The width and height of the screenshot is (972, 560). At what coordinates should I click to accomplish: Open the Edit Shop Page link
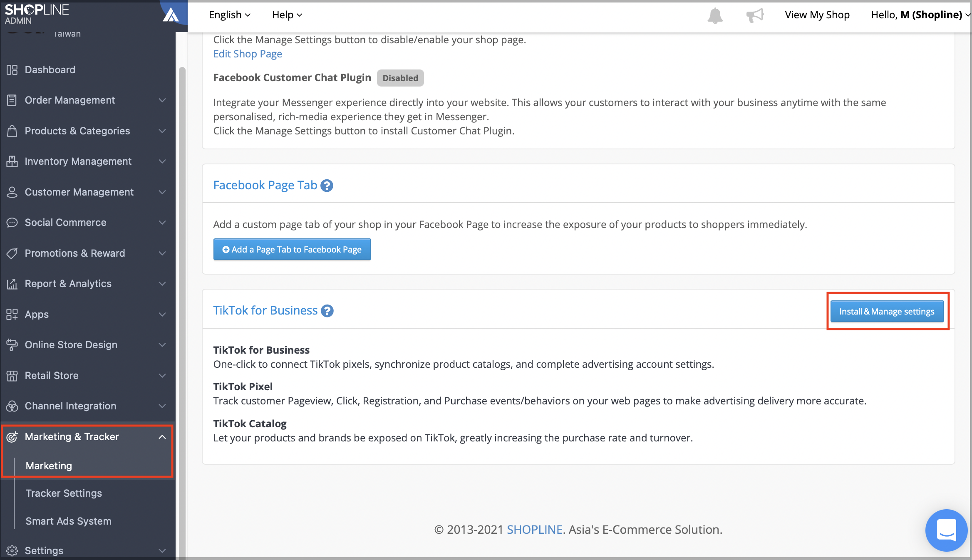click(248, 54)
